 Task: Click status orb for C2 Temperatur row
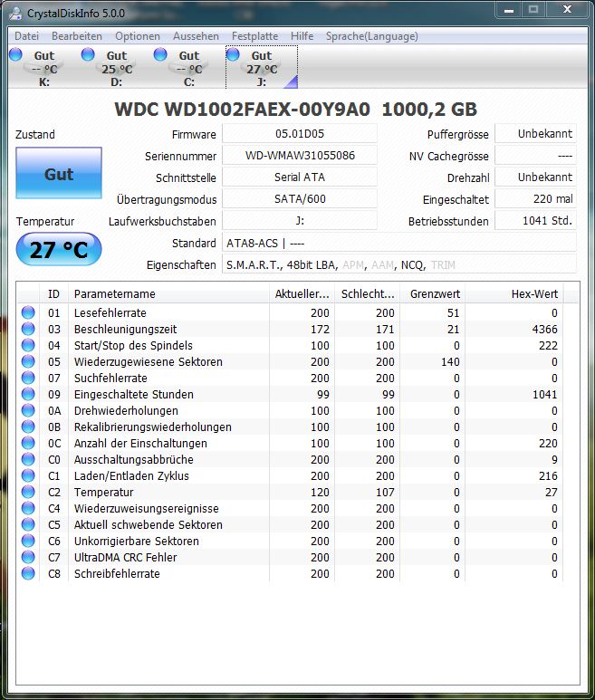[x=28, y=492]
